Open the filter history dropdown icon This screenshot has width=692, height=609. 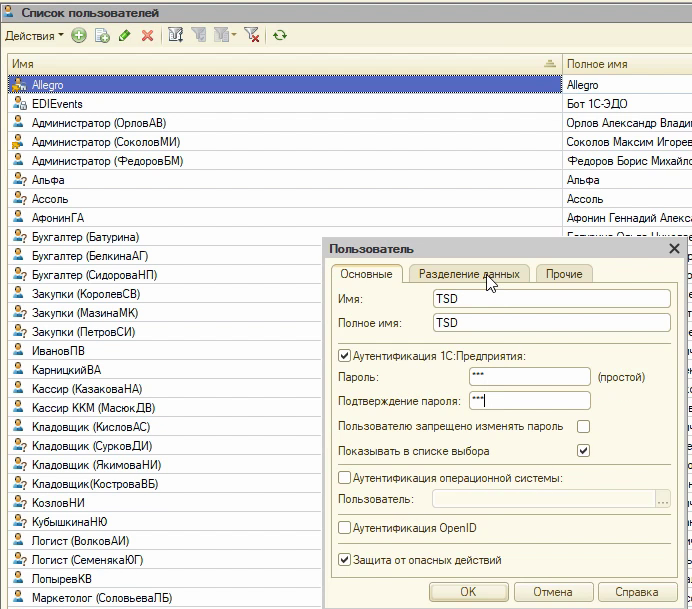pyautogui.click(x=225, y=35)
